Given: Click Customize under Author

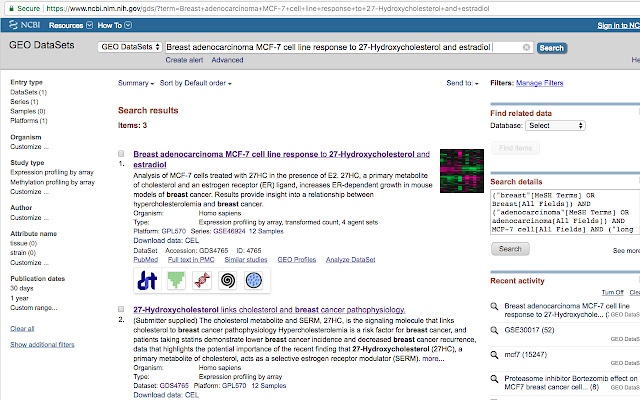Looking at the screenshot, I should (29, 218).
